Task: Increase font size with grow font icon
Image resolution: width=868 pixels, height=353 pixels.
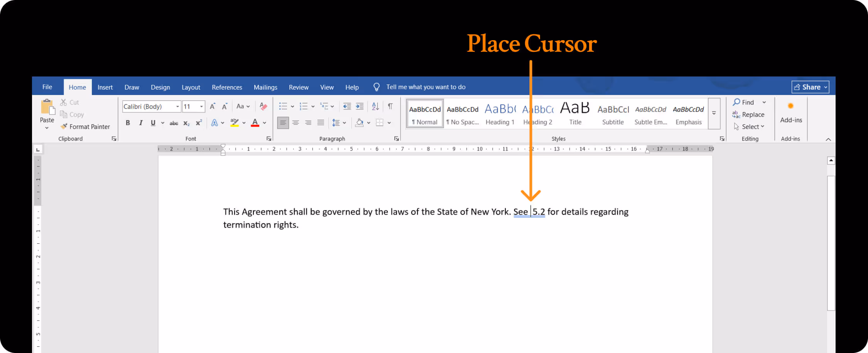Action: click(212, 106)
